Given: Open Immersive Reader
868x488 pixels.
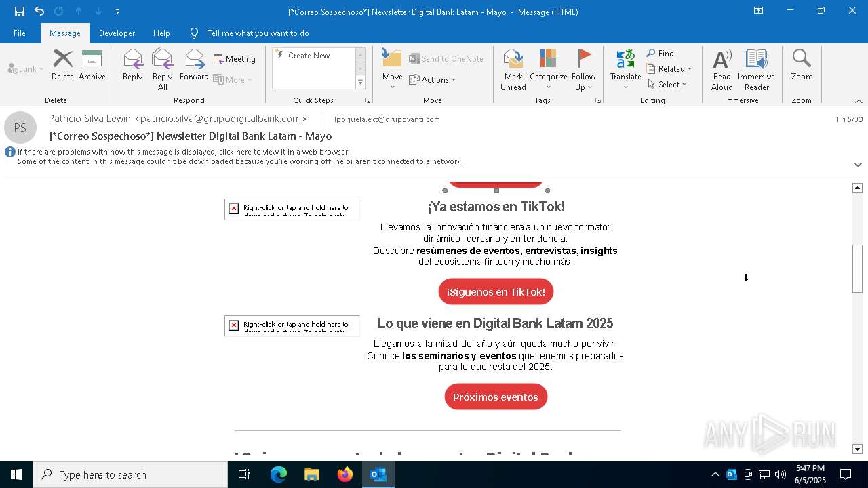Looking at the screenshot, I should tap(756, 70).
